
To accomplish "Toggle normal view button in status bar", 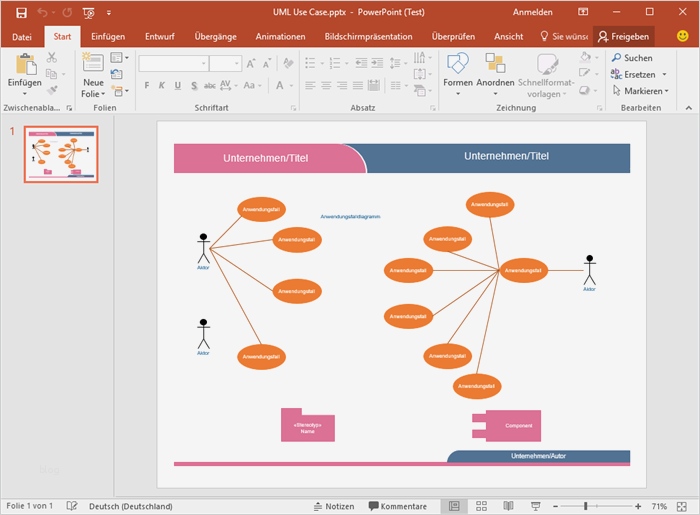I will 454,507.
